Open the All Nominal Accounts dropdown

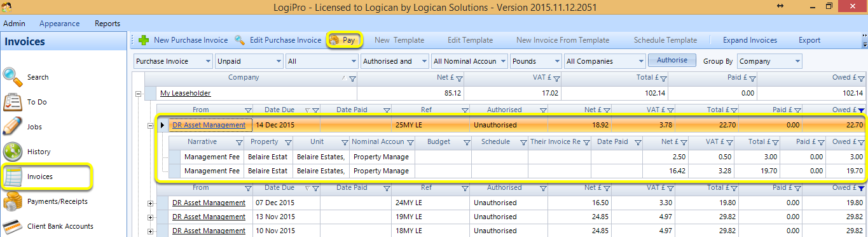click(469, 61)
